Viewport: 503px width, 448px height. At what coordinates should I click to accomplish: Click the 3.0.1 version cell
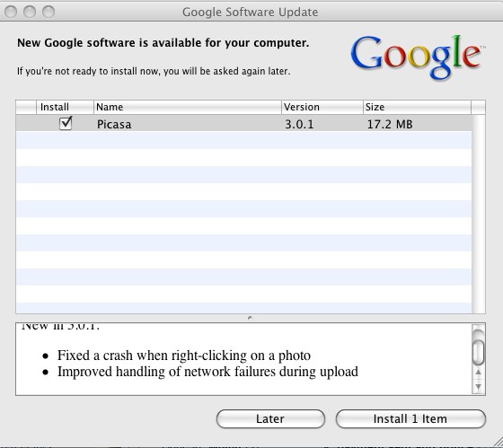(x=299, y=125)
